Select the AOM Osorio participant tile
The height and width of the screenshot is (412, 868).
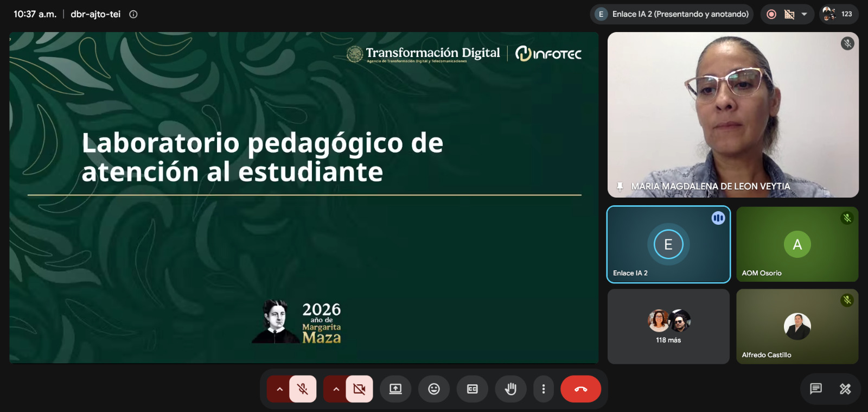797,244
